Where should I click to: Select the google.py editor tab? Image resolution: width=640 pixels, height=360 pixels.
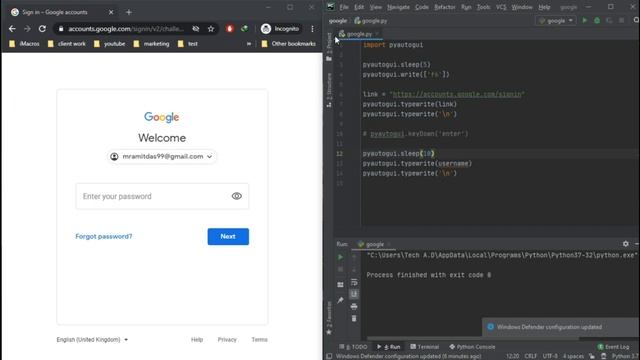point(359,34)
